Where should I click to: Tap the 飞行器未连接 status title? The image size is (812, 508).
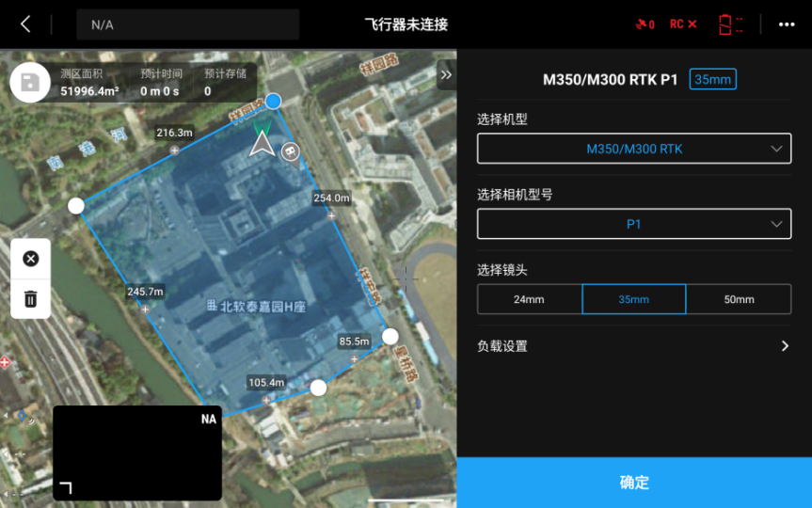[x=406, y=24]
